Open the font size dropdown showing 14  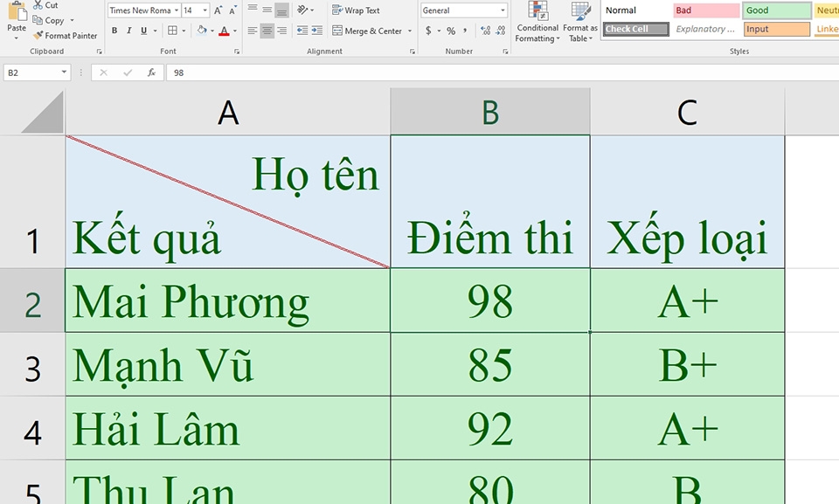coord(205,10)
